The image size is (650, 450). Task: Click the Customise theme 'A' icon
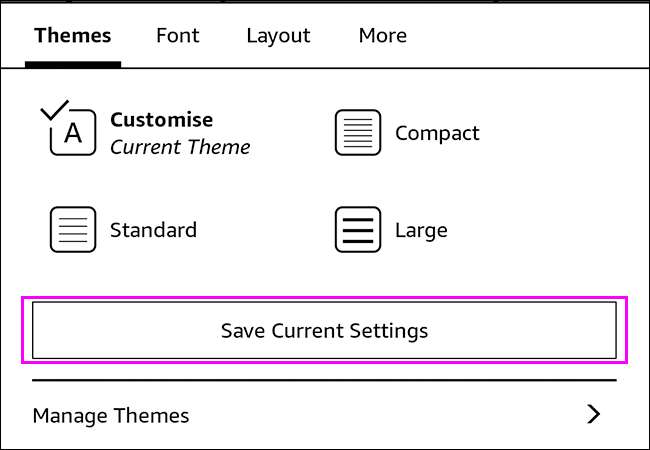pos(74,134)
